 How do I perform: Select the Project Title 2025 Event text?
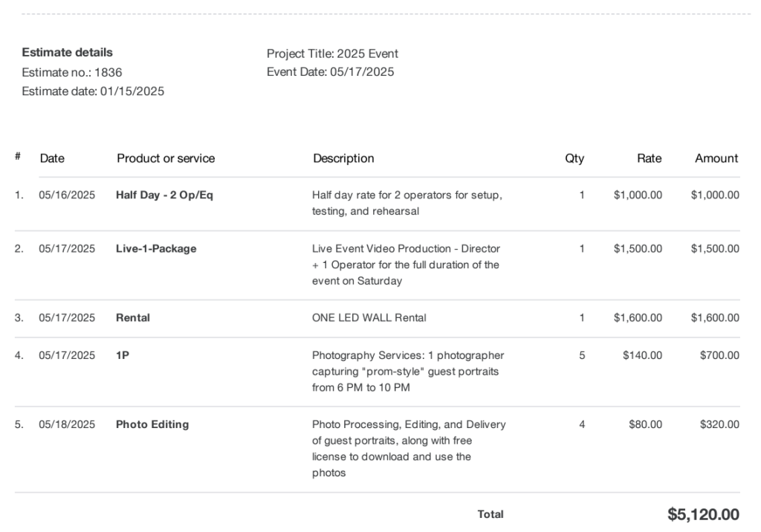pyautogui.click(x=332, y=53)
